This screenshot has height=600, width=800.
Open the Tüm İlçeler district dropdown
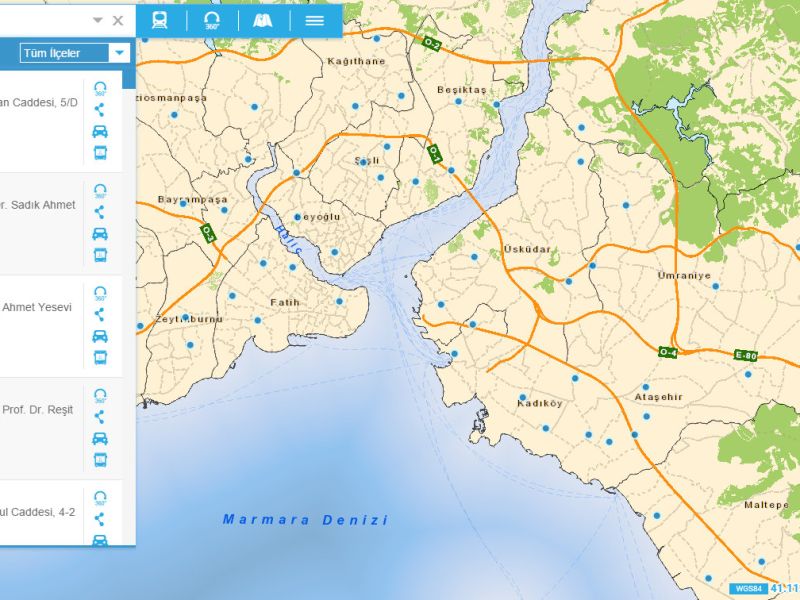[76, 53]
